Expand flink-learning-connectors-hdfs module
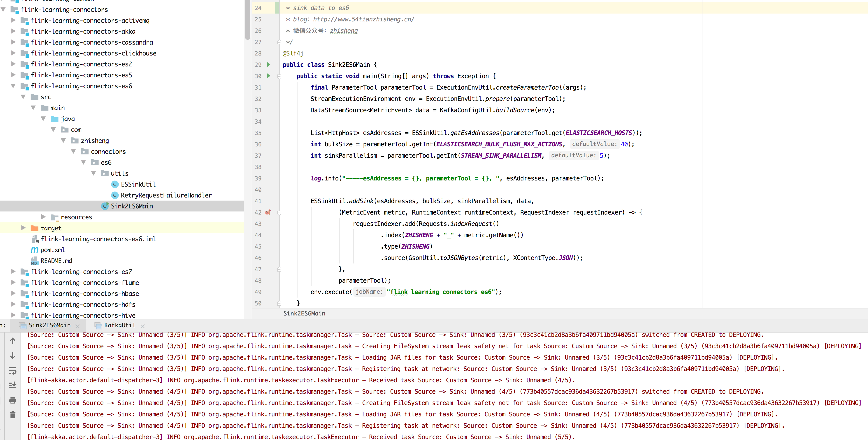This screenshot has height=440, width=868. pyautogui.click(x=13, y=304)
